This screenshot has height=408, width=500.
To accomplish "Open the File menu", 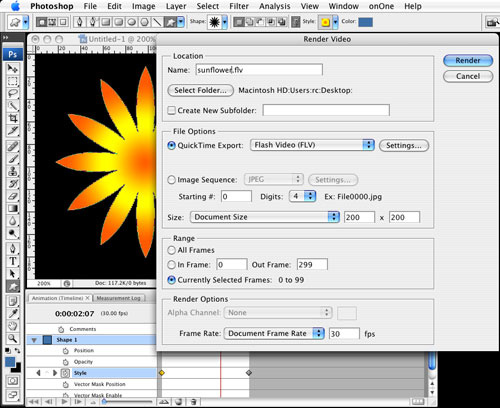I will (90, 6).
